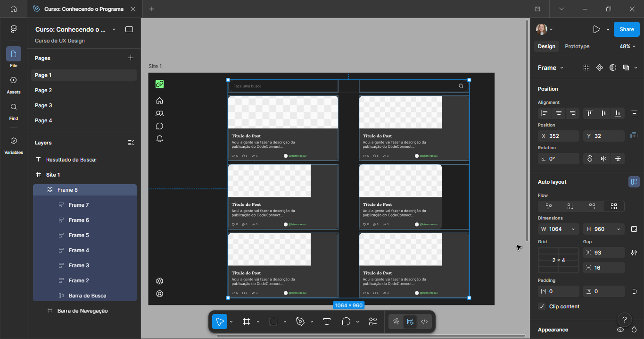Open width sizing dropdown for W 1064
The height and width of the screenshot is (339, 644).
coord(573,229)
